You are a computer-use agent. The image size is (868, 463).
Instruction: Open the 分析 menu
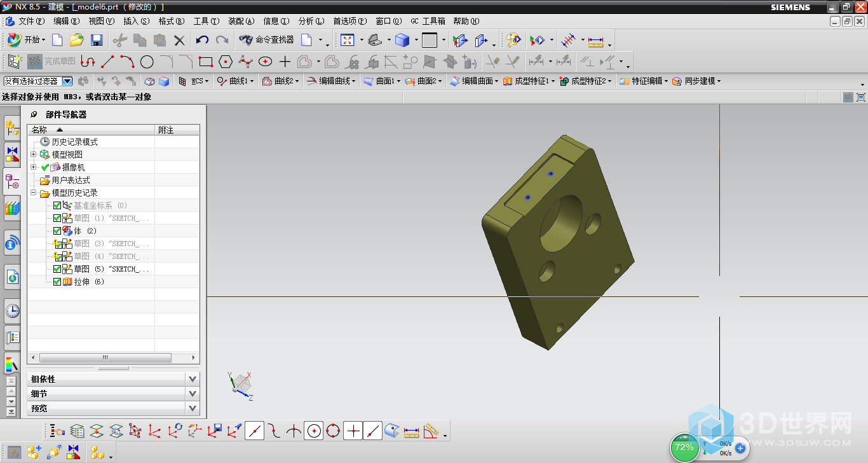311,21
